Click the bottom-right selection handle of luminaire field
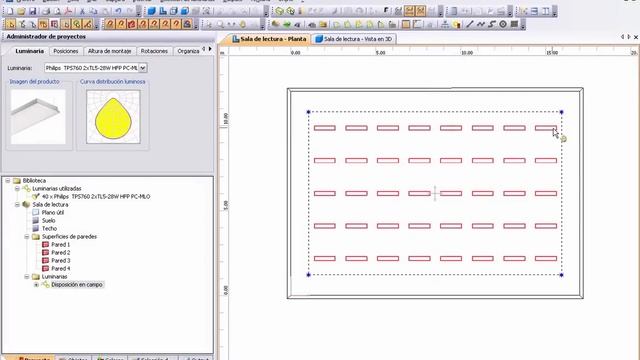 click(x=562, y=275)
